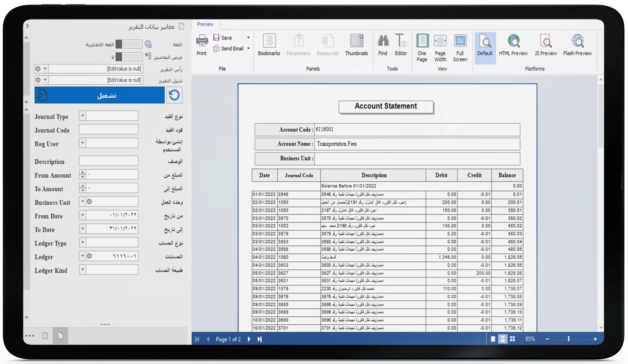Viewport: 628px width, 364px height.
Task: Select the Preview ribbon tab
Action: pos(205,24)
